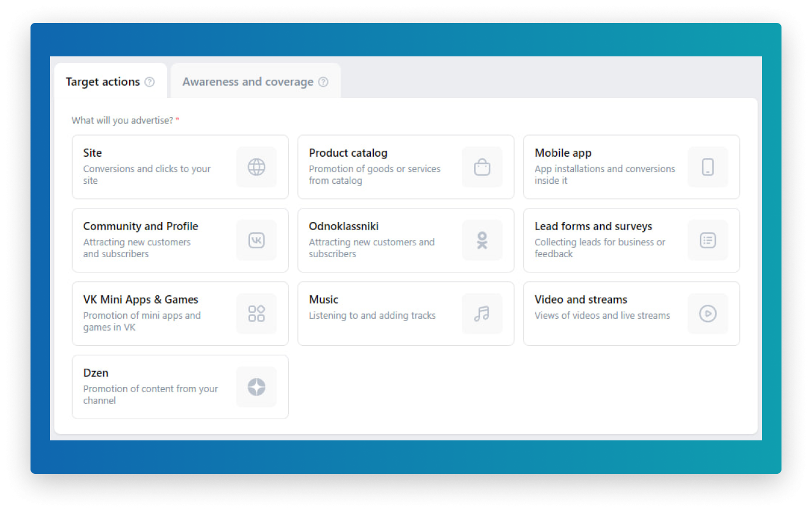Open help tooltip beside Awareness and coverage
Image resolution: width=812 pixels, height=512 pixels.
(323, 82)
